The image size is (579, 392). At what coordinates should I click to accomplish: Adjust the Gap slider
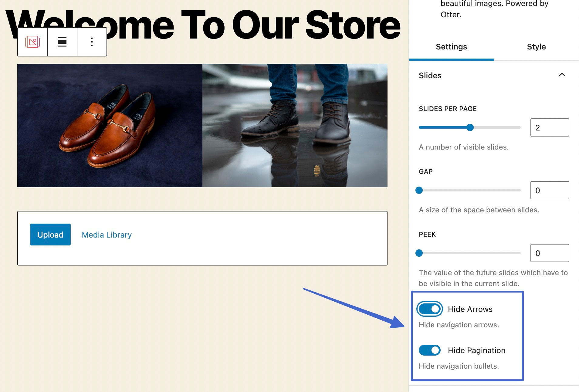[419, 190]
